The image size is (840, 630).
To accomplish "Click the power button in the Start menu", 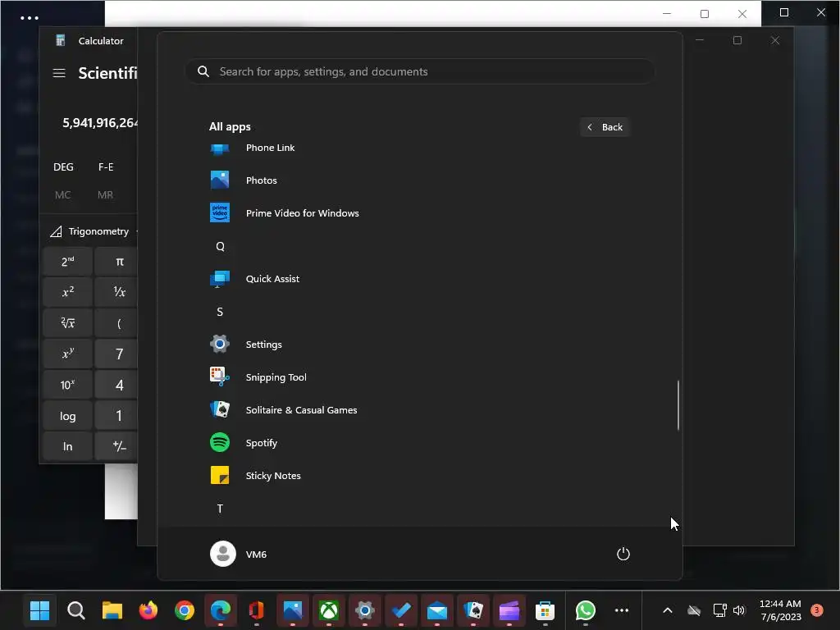I will [623, 554].
